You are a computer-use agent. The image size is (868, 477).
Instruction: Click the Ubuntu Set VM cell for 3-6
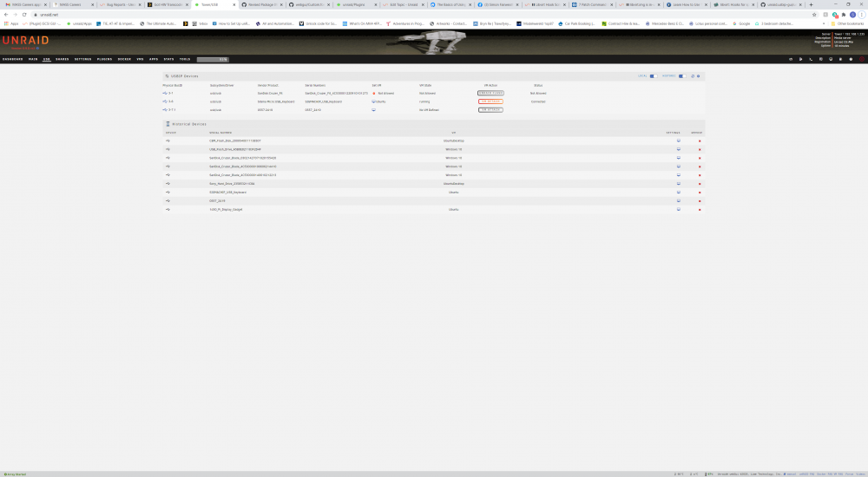coord(380,101)
